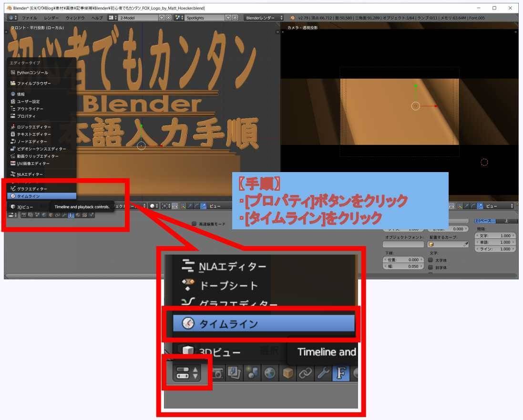
Task: Click the transform manipulator center in camera view
Action: point(415,106)
